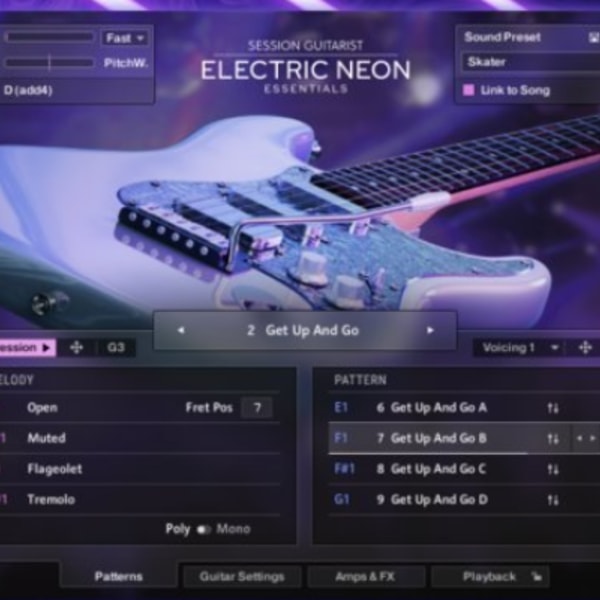The width and height of the screenshot is (600, 600).
Task: Click the G3 key label
Action: [x=116, y=347]
